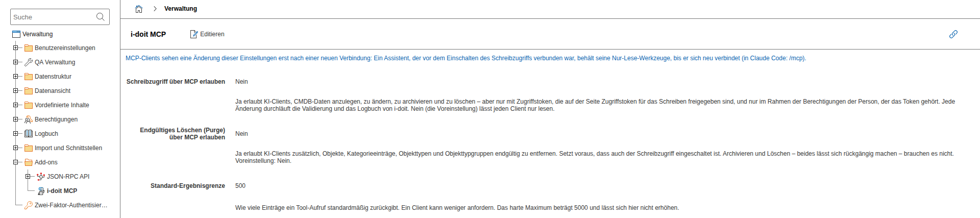Open Logbuch tree entry

pos(46,134)
